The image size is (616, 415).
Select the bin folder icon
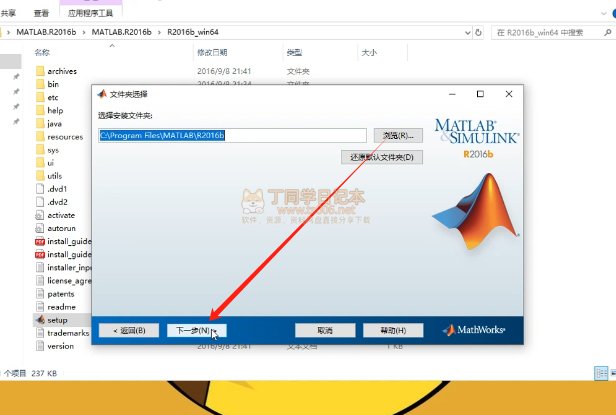tap(40, 84)
